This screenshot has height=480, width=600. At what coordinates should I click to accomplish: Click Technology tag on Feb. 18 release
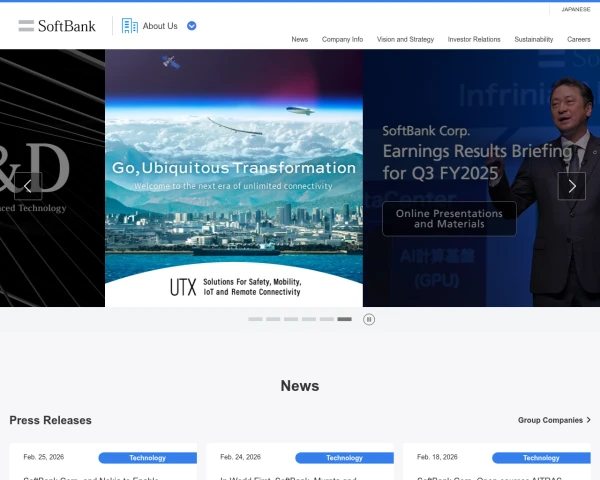[541, 458]
